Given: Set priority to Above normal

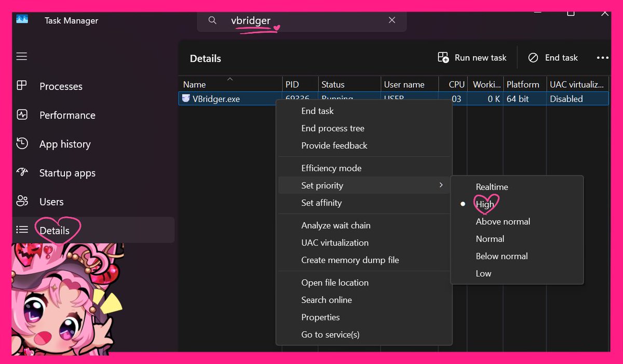Looking at the screenshot, I should [x=503, y=221].
